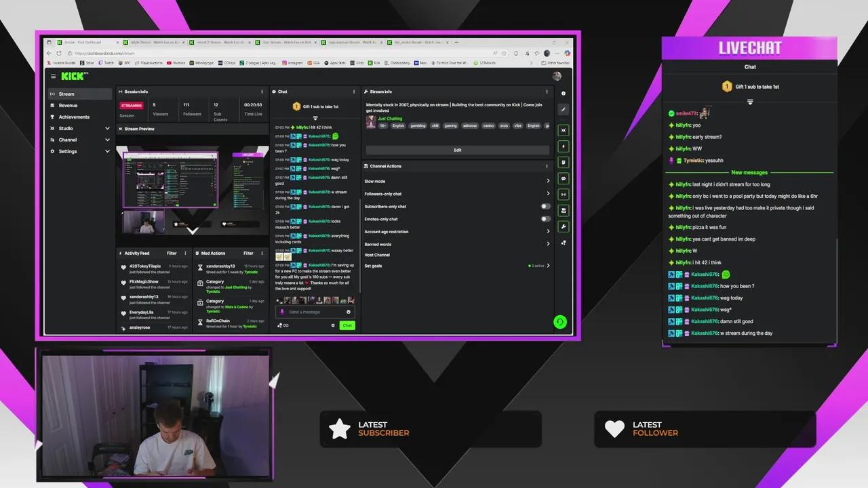Open the hamburger menu beside Kick logo
Screen dimensions: 868x488
54,76
